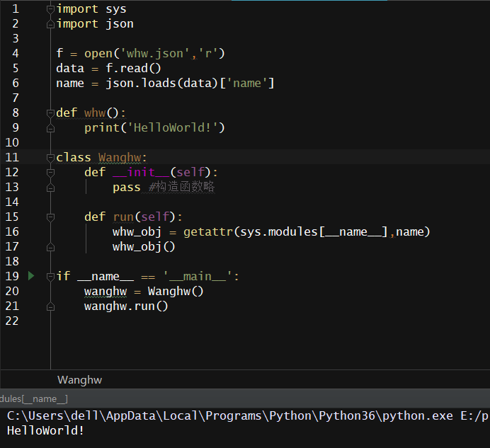This screenshot has height=448, width=490.
Task: Collapse the run method at line 15
Action: (50, 217)
